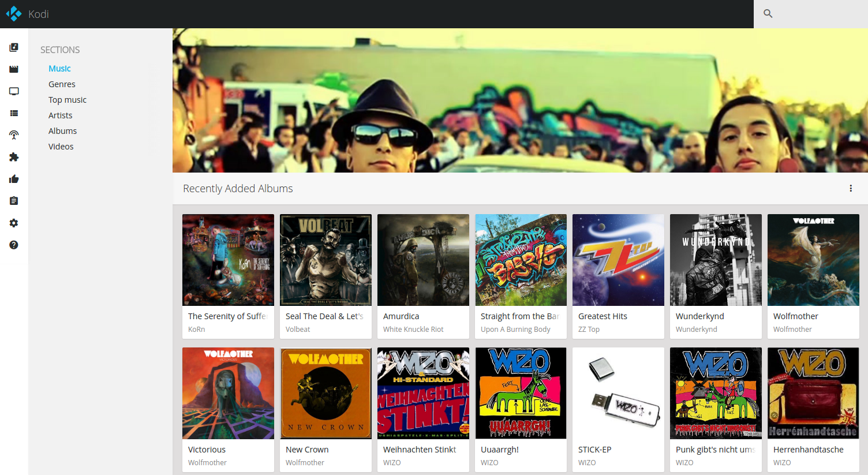Select Albums in the sections list
The width and height of the screenshot is (868, 475).
(62, 130)
